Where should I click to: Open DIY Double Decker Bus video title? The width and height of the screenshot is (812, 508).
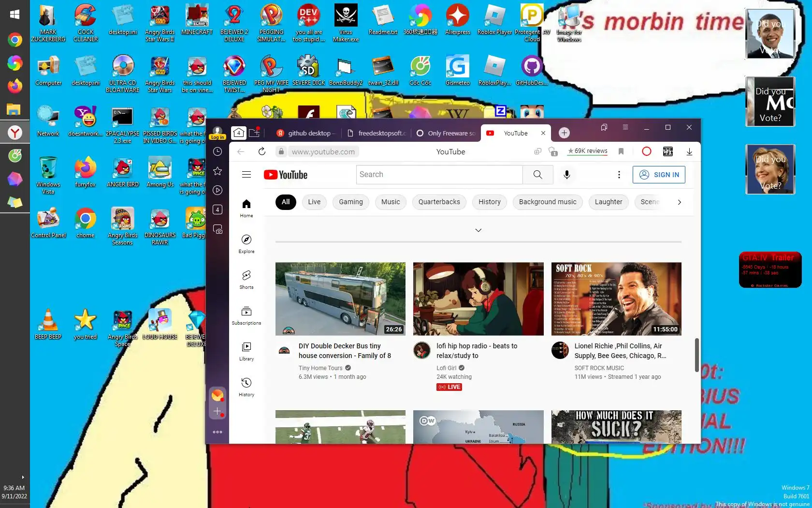pyautogui.click(x=345, y=351)
